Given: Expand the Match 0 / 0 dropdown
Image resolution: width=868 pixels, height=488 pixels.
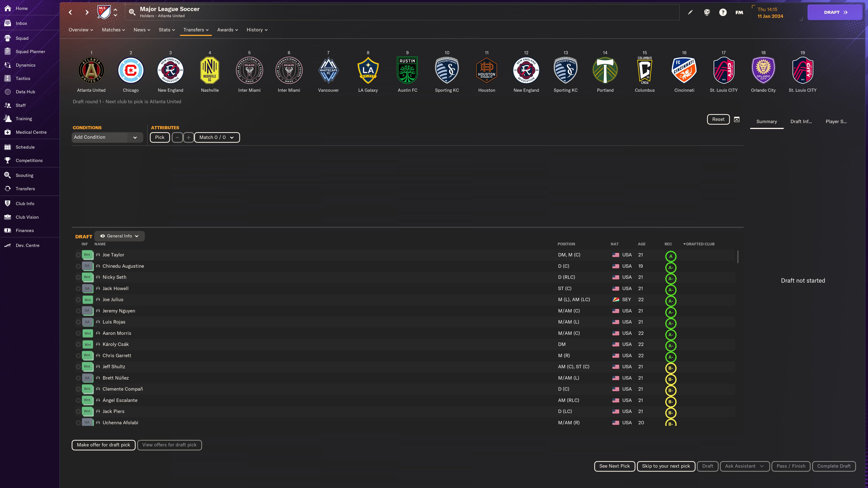Looking at the screenshot, I should coord(217,137).
